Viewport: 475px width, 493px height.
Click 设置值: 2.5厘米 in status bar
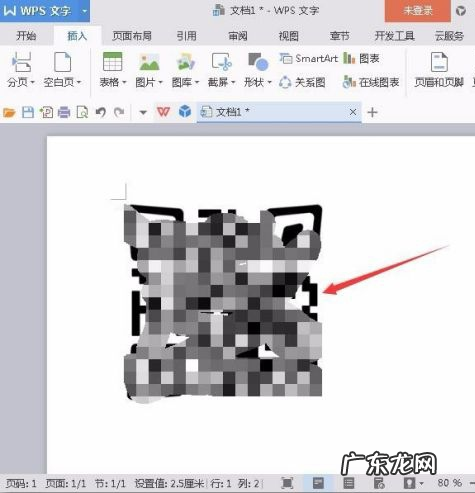coord(169,483)
